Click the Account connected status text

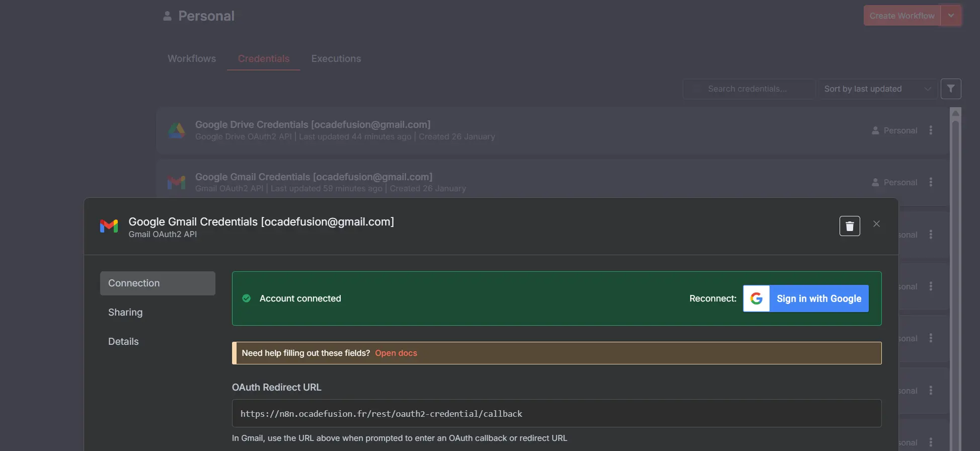pos(300,298)
